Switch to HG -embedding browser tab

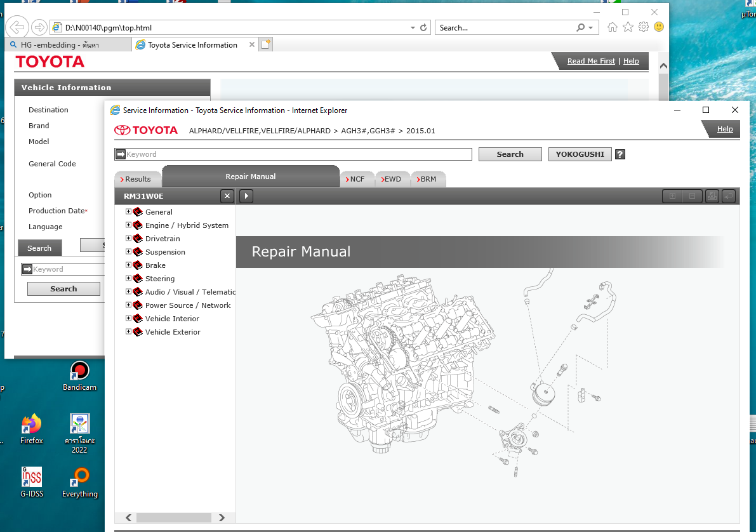pos(68,45)
